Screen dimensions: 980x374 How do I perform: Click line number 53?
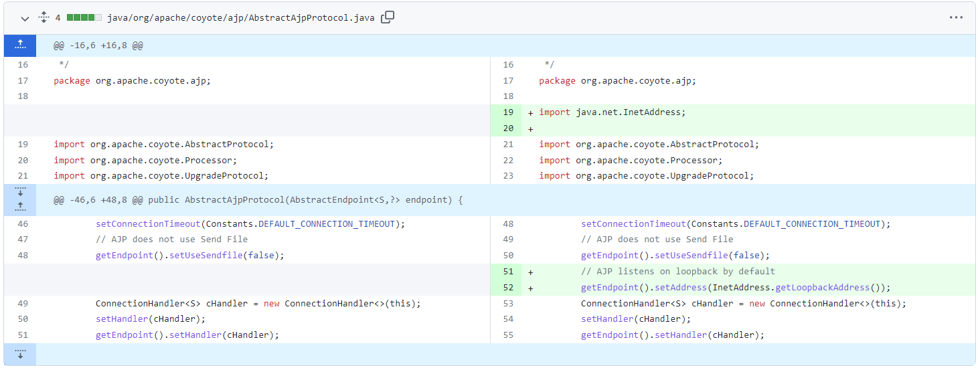click(508, 304)
